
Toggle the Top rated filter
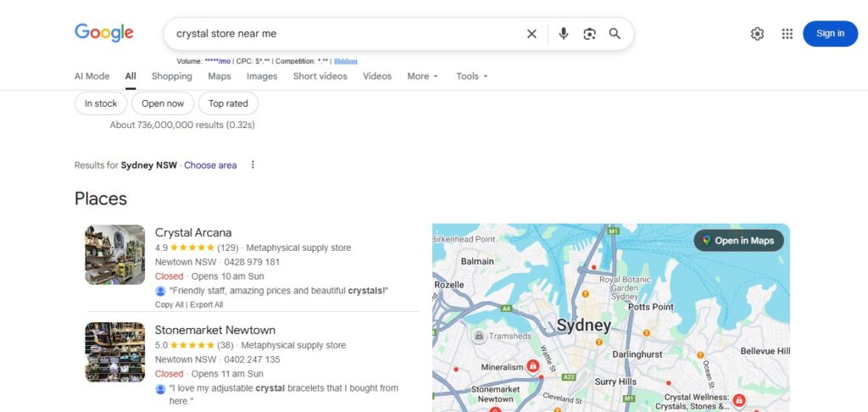[x=228, y=103]
